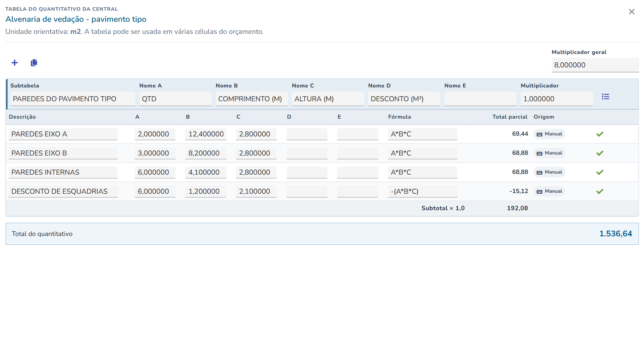Viewport: 644px width, 362px height.
Task: Click the empty Nome E field
Action: [480, 99]
